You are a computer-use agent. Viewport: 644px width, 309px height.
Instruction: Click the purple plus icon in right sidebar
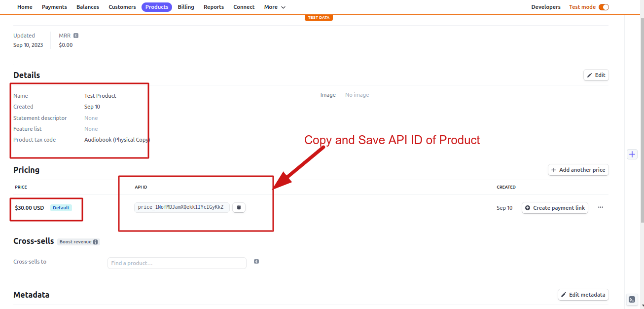(632, 154)
